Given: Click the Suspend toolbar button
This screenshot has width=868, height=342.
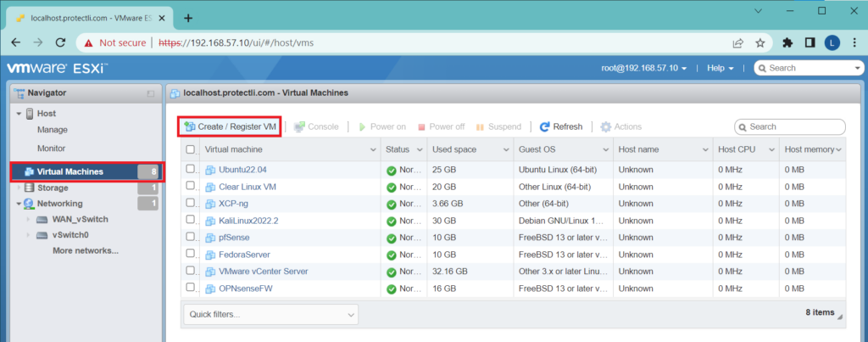Looking at the screenshot, I should tap(498, 127).
